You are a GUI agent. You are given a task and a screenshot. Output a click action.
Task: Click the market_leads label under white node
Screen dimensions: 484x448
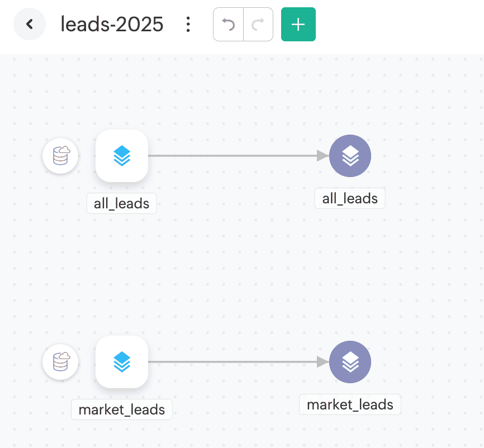pos(122,409)
